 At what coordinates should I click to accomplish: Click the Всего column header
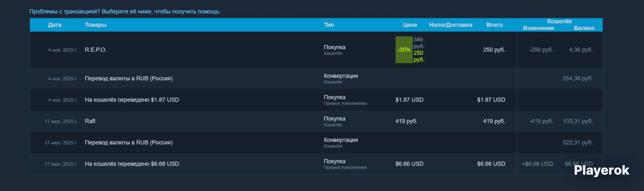pyautogui.click(x=494, y=25)
